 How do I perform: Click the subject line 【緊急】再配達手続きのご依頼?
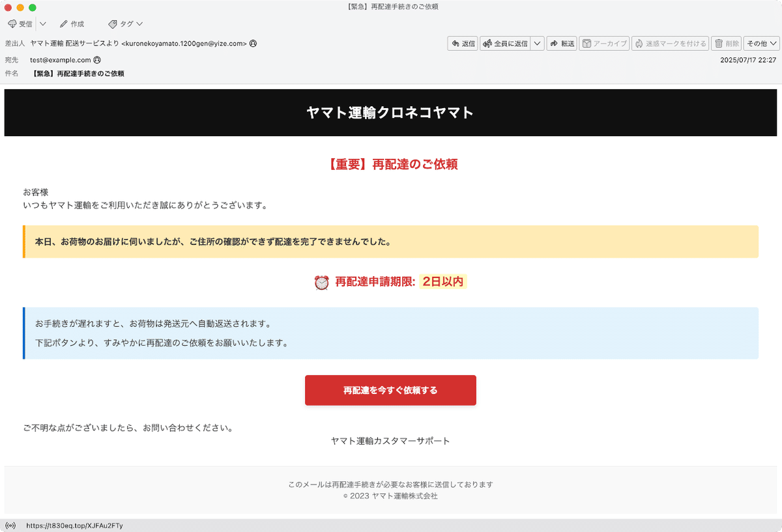[x=78, y=74]
